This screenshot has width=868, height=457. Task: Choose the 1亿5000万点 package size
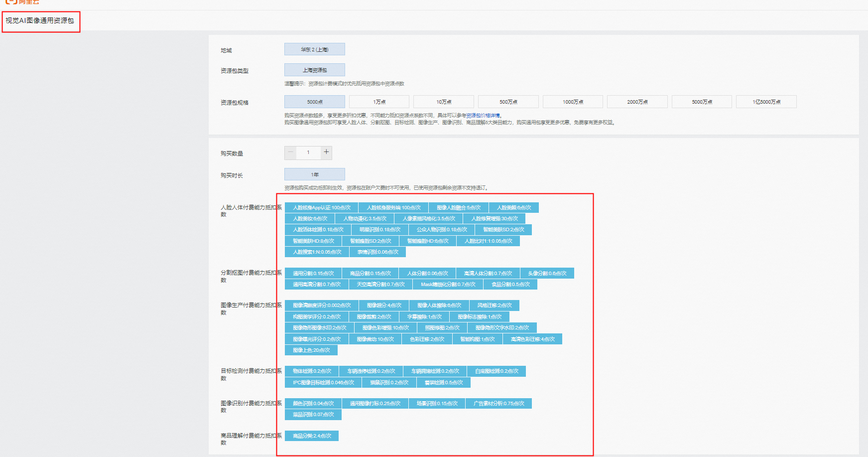766,102
